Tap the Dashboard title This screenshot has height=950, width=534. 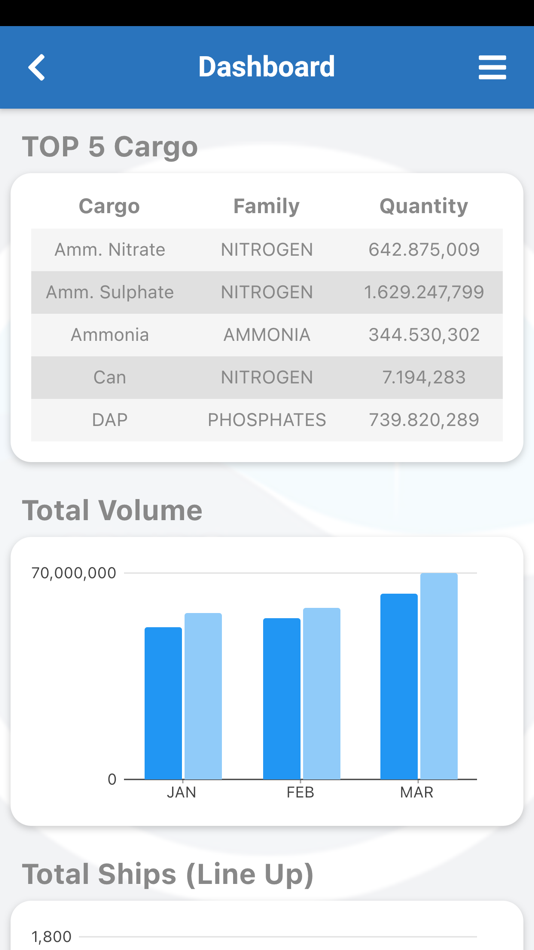point(267,67)
